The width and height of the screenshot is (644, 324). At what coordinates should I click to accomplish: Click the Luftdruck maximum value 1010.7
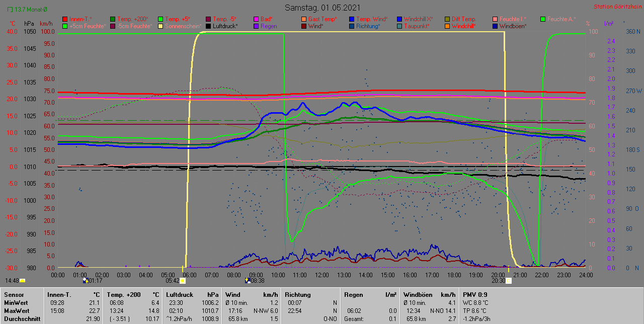pos(210,311)
